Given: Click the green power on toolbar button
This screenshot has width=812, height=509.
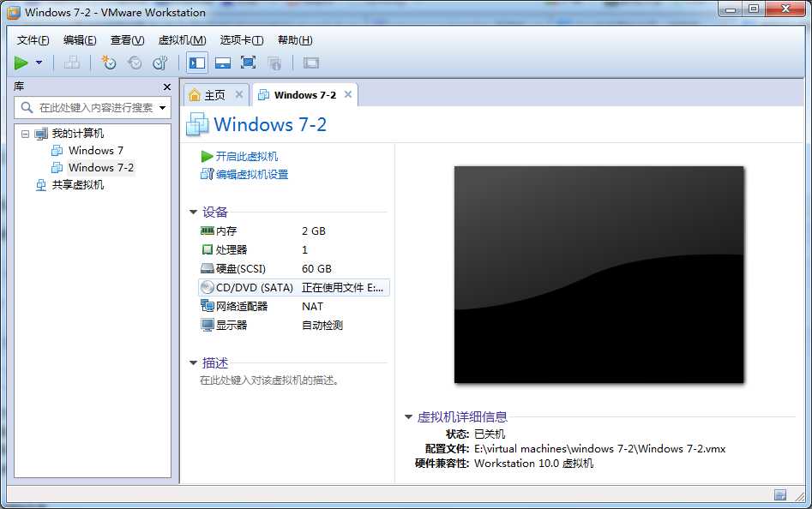Looking at the screenshot, I should [x=21, y=63].
